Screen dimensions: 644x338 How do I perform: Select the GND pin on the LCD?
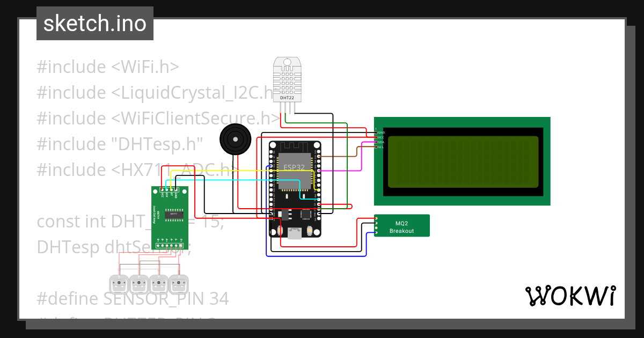(376, 133)
